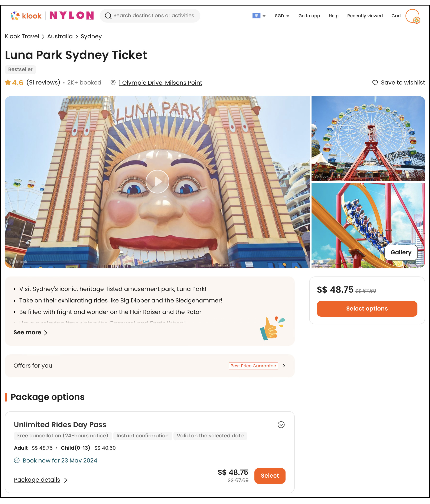Click the heart wishlist icon
Image resolution: width=430 pixels, height=504 pixels.
(375, 83)
